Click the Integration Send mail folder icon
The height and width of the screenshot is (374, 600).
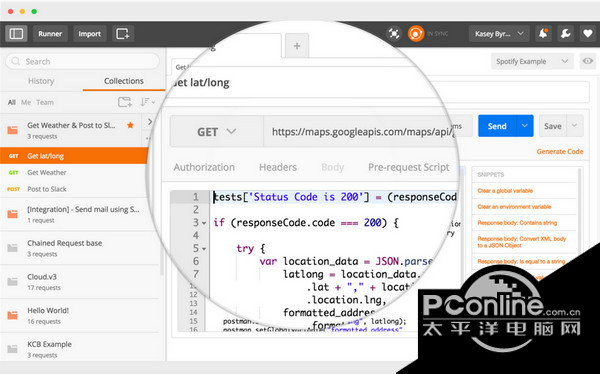tap(13, 214)
